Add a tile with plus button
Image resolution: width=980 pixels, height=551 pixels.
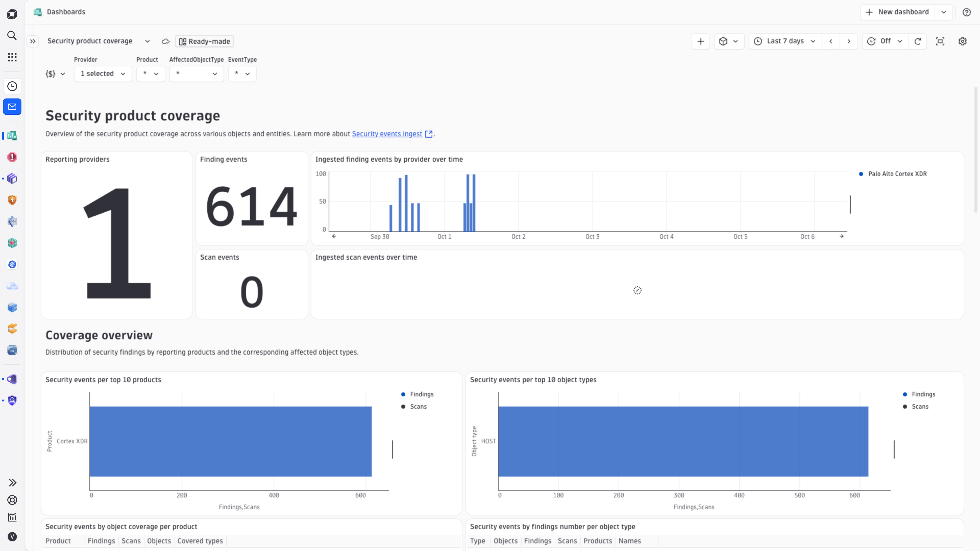point(701,41)
